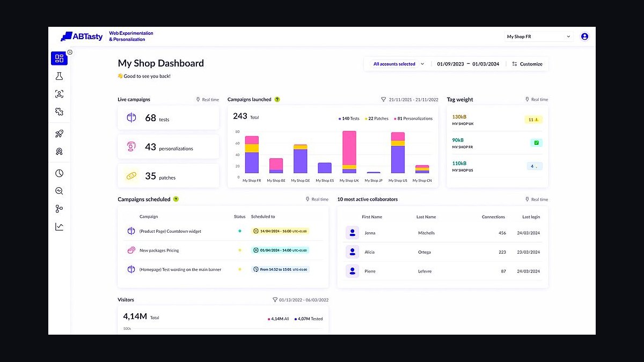
Task: Toggle the 140 Tests legend entry
Action: 349,119
